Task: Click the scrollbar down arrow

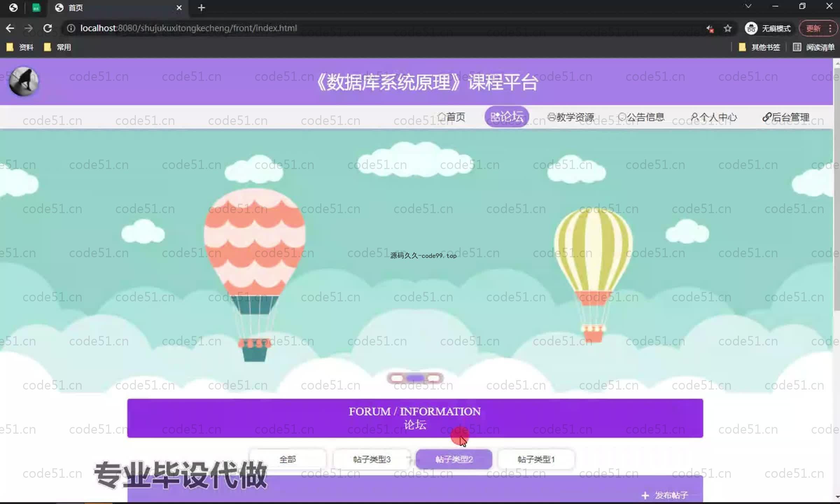Action: [837, 497]
